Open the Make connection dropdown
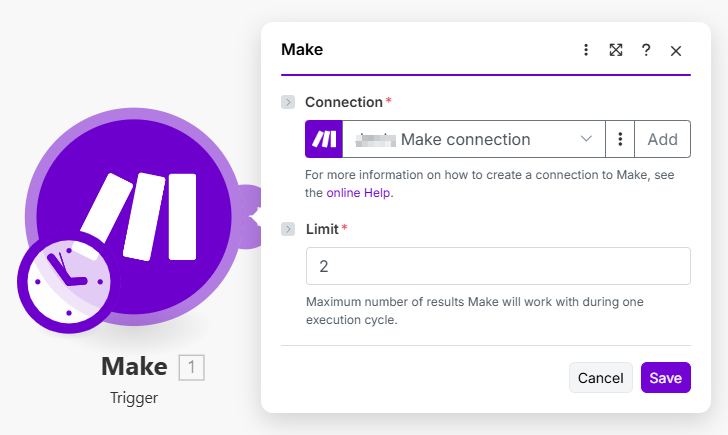 pos(470,139)
